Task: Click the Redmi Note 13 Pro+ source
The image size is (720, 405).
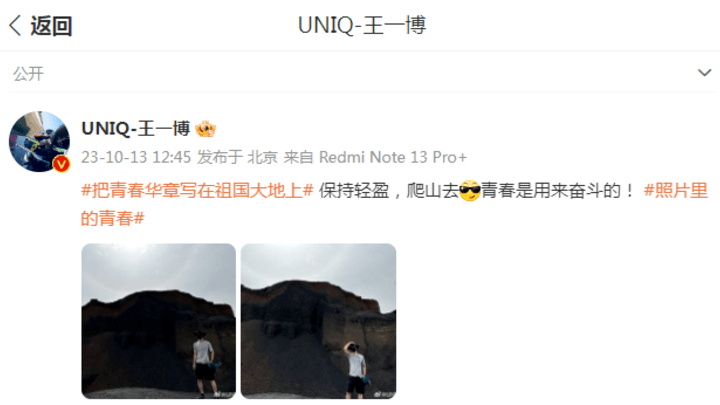Action: click(x=393, y=157)
